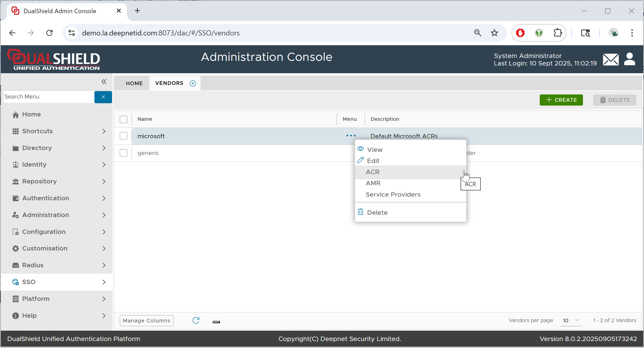
Task: Clear the menu search with the blue X button
Action: [x=103, y=97]
